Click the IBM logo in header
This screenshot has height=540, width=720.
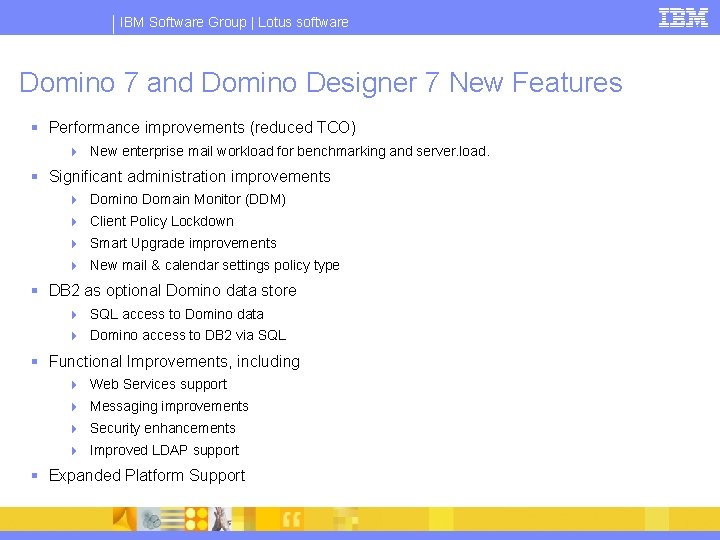pos(683,18)
